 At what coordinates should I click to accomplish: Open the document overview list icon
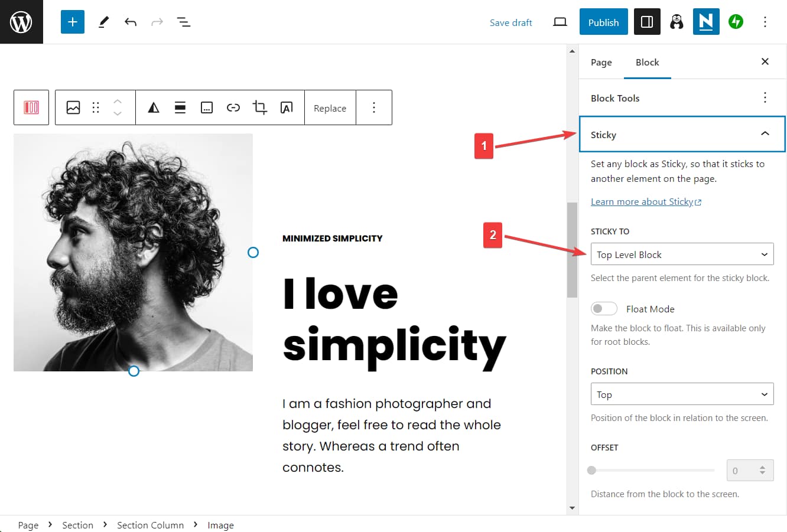coord(184,22)
